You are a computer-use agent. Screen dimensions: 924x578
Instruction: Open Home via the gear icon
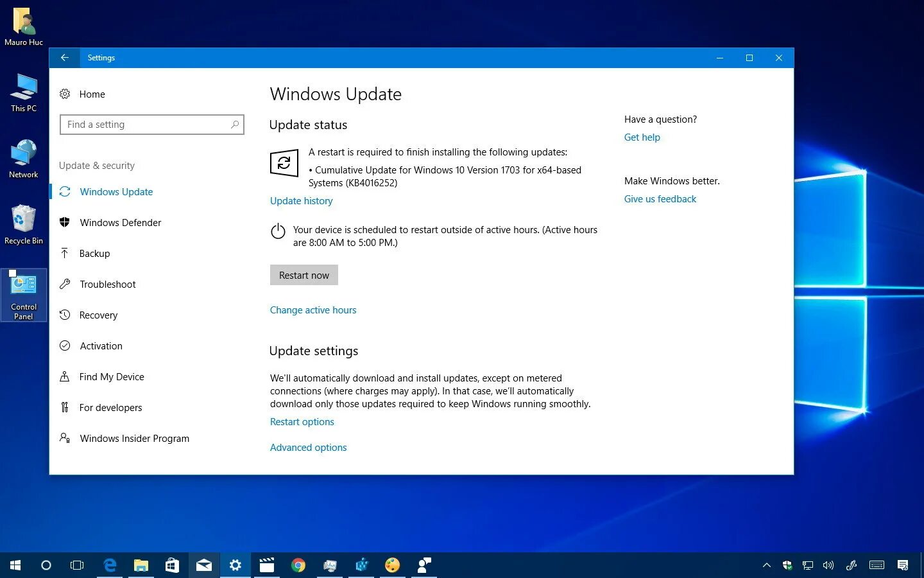(65, 94)
